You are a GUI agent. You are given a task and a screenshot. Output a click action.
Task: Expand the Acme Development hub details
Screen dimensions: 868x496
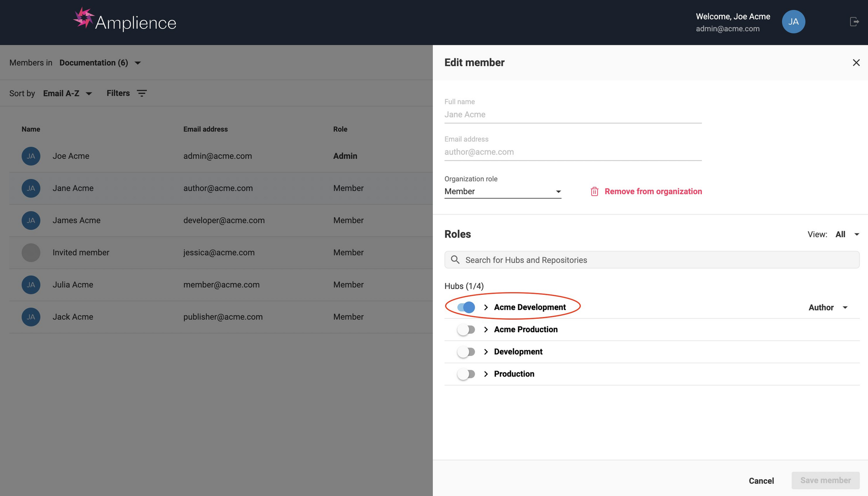(485, 307)
